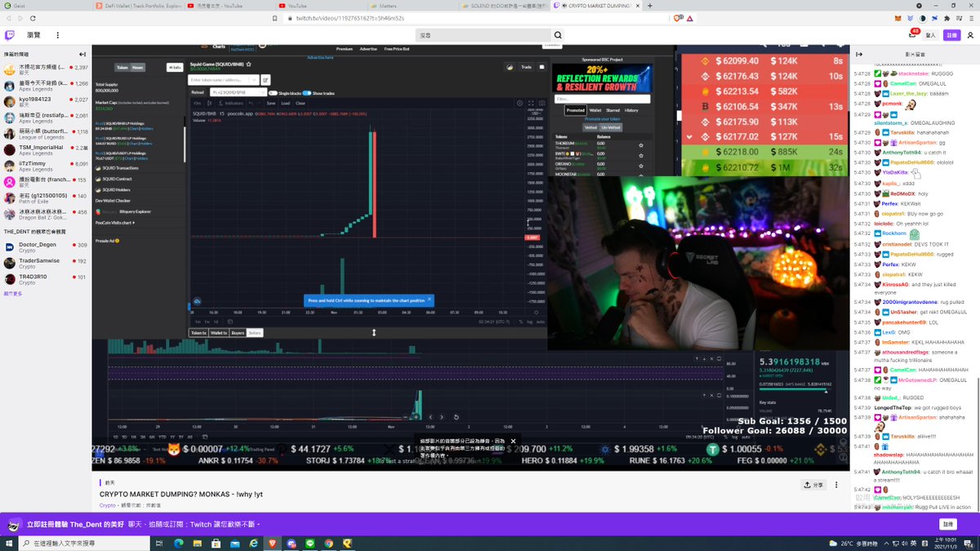Open the Windows notification center icon

(x=969, y=543)
